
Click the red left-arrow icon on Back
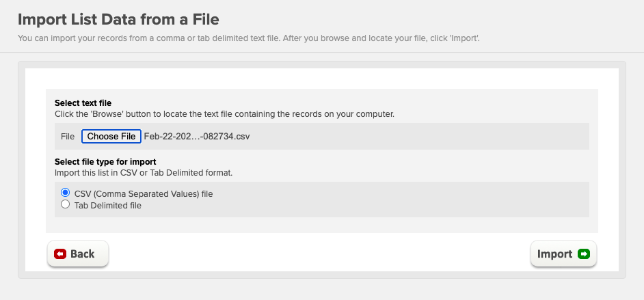[x=60, y=254]
